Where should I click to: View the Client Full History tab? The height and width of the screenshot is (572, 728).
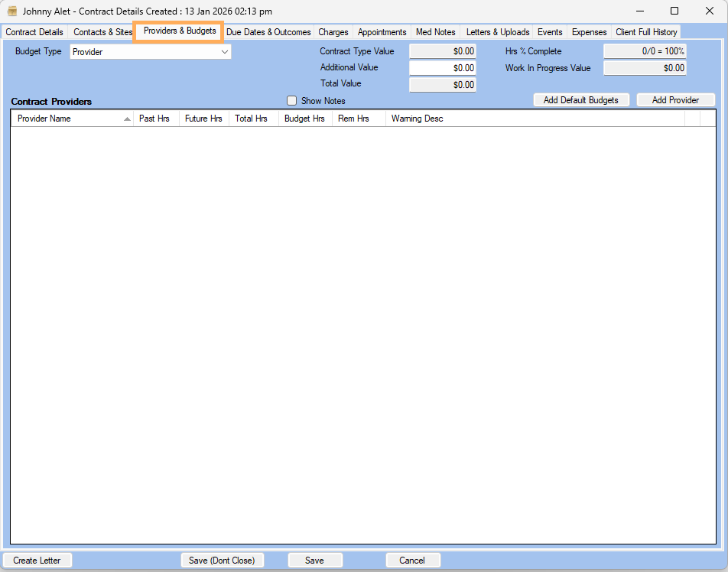point(646,32)
